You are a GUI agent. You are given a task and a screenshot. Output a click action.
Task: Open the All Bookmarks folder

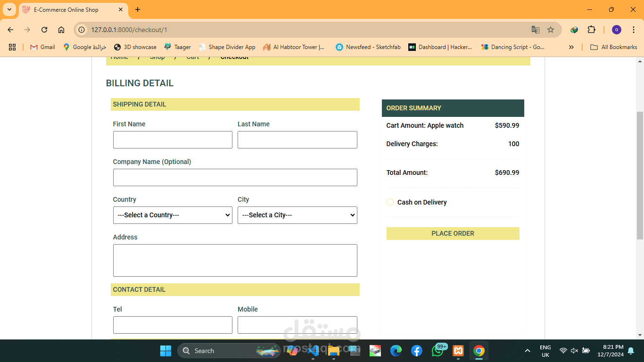pyautogui.click(x=614, y=47)
